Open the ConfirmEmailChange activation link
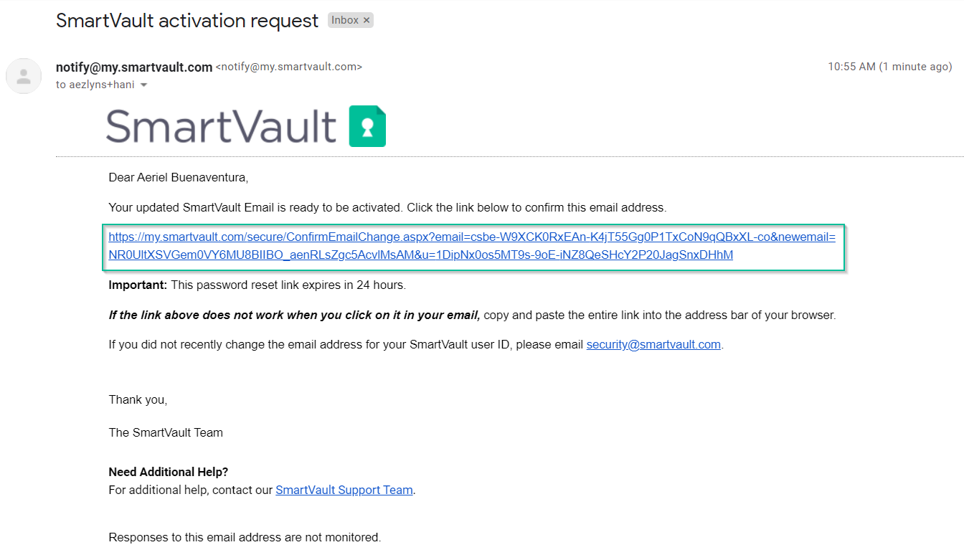 [x=472, y=246]
